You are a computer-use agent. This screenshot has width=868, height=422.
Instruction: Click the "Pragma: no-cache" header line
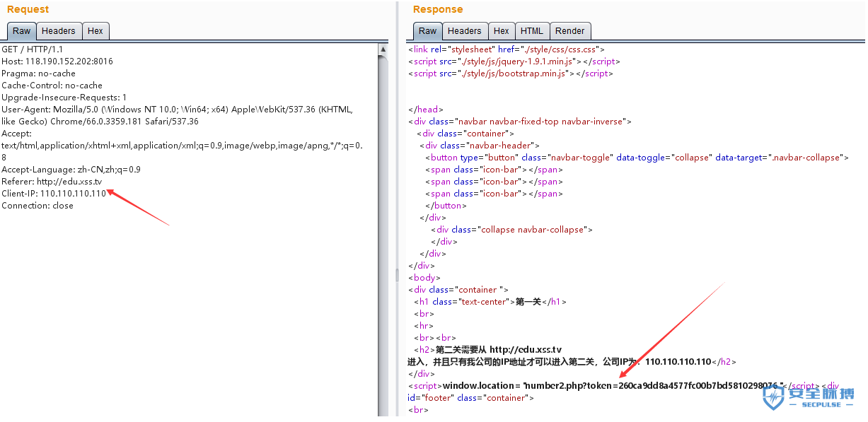tap(39, 74)
